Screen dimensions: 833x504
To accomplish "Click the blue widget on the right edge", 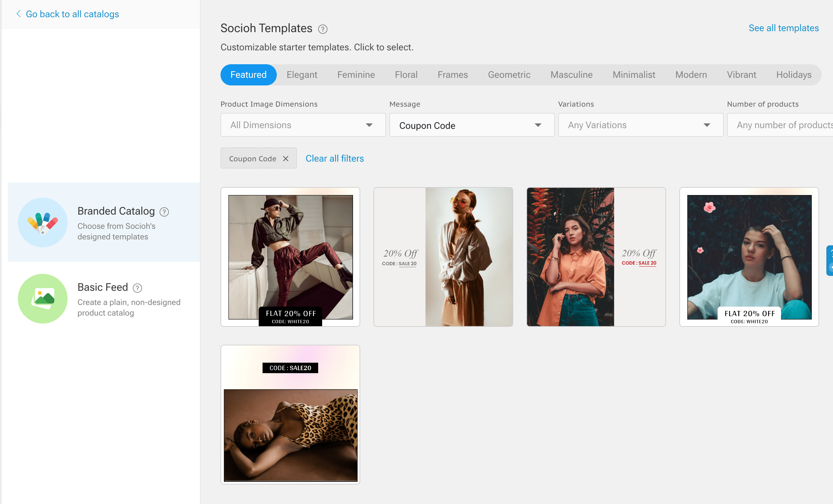I will (x=830, y=261).
